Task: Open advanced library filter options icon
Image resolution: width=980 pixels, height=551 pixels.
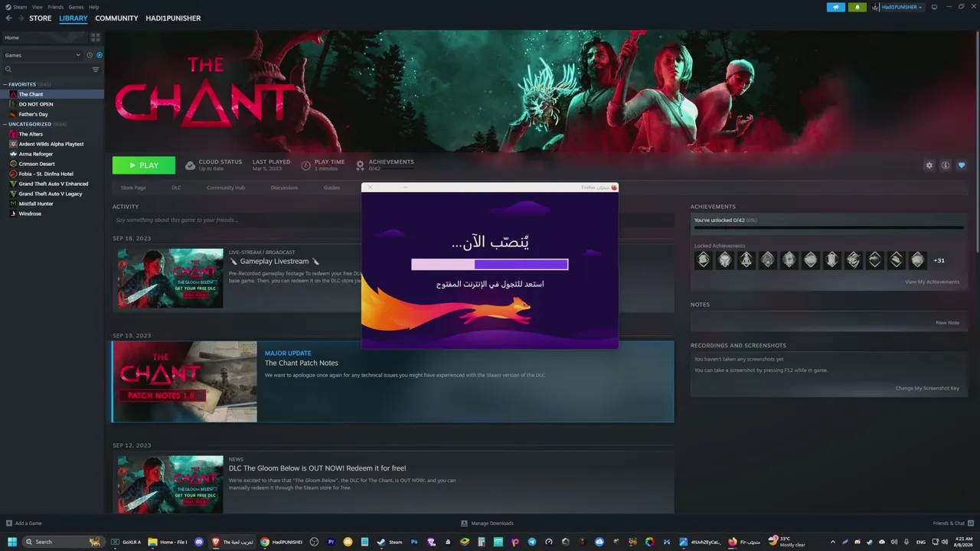Action: point(96,70)
